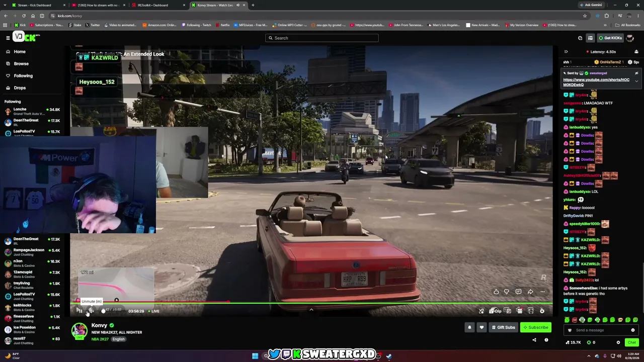Send message with the Chat button
Viewport: 644px width, 362px height.
point(632,342)
